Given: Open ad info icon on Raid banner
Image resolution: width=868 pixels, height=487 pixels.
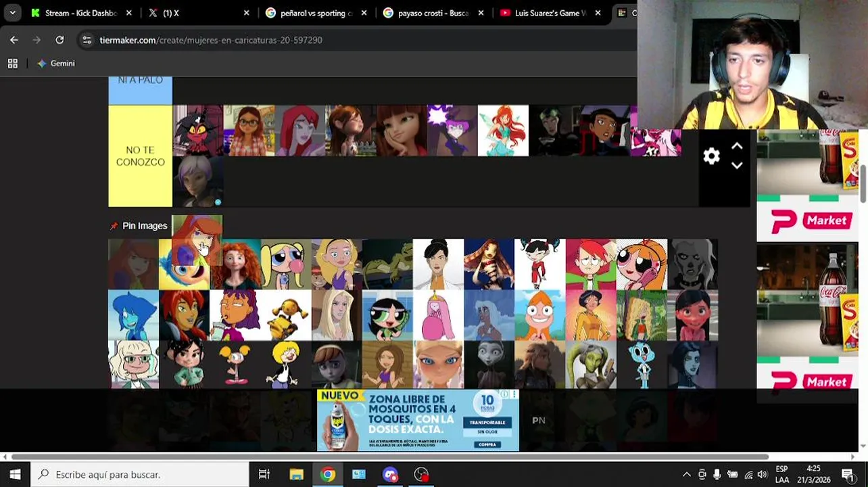Looking at the screenshot, I should 504,394.
